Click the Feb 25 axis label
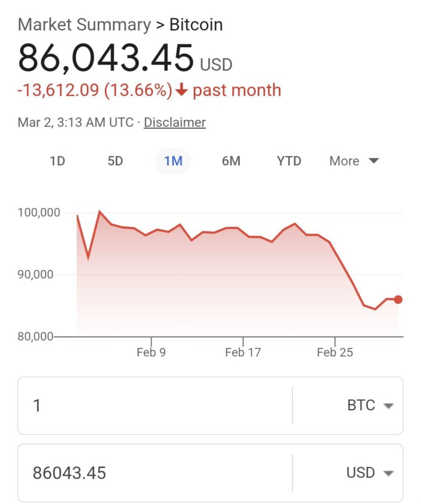Image resolution: width=421 pixels, height=504 pixels. (x=335, y=352)
